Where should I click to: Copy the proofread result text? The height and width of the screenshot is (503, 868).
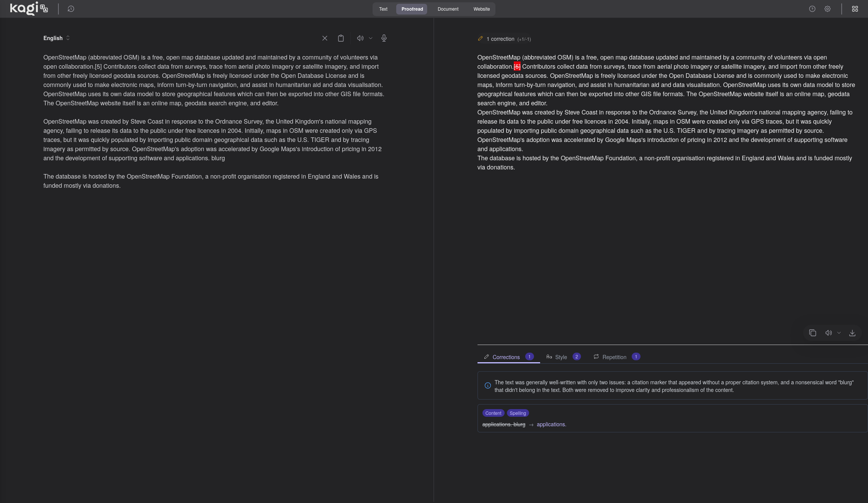[x=813, y=333]
